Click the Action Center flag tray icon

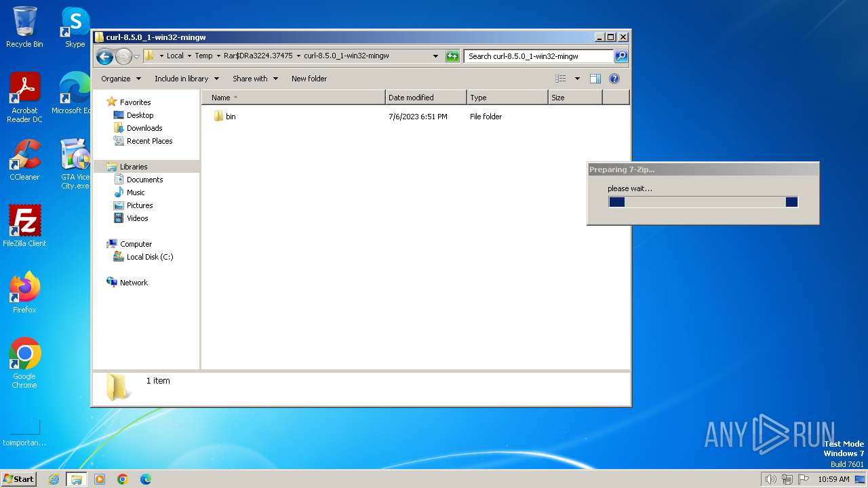click(x=804, y=479)
